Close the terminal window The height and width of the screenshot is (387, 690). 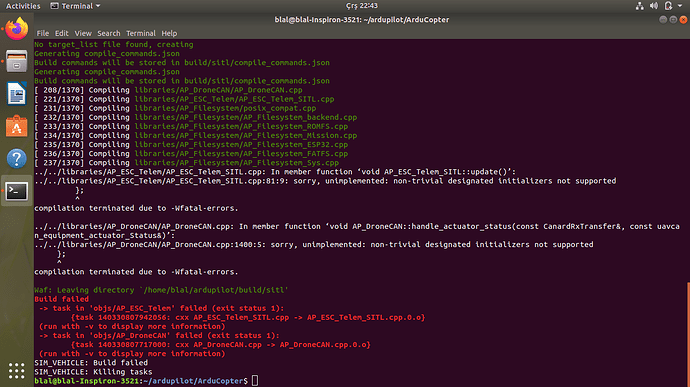pyautogui.click(x=683, y=19)
